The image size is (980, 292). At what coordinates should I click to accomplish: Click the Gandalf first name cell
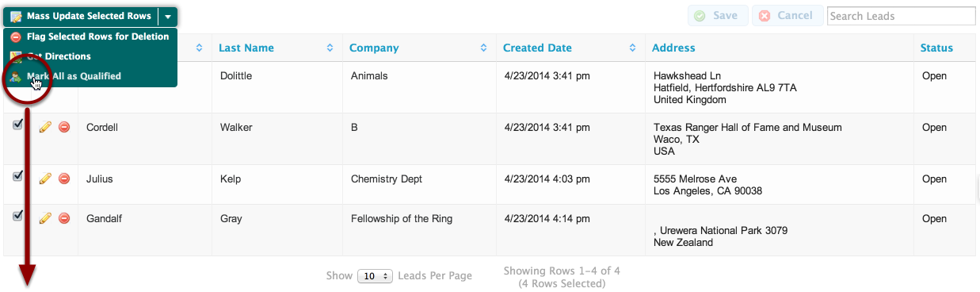pos(145,230)
